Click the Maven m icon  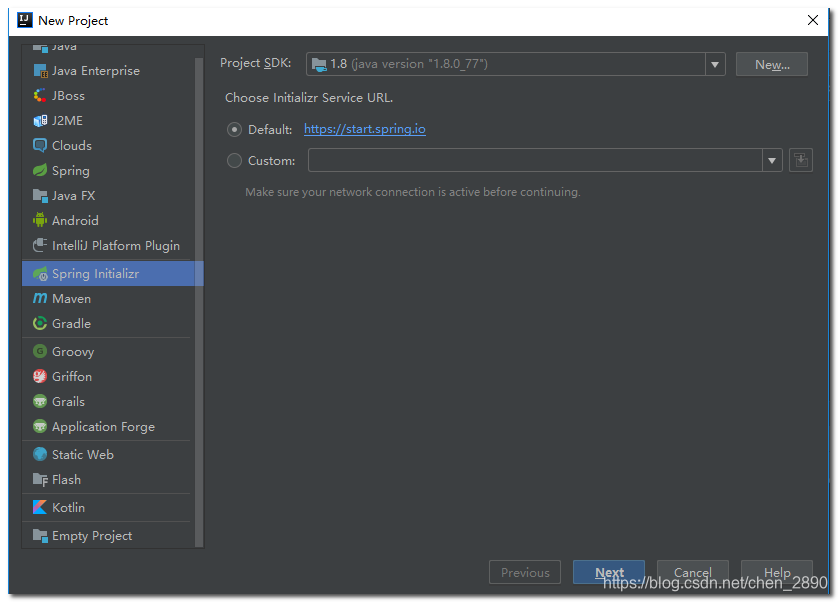[x=40, y=298]
